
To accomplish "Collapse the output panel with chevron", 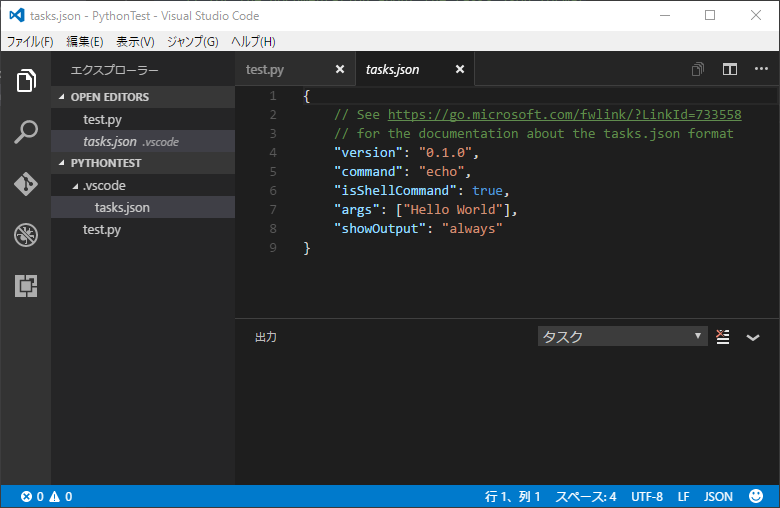I will click(753, 337).
